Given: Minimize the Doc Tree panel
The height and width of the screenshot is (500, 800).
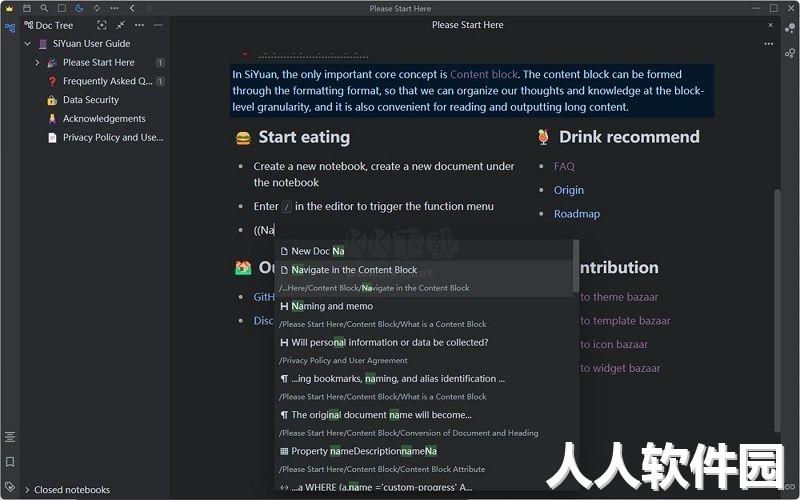Looking at the screenshot, I should coord(158,25).
